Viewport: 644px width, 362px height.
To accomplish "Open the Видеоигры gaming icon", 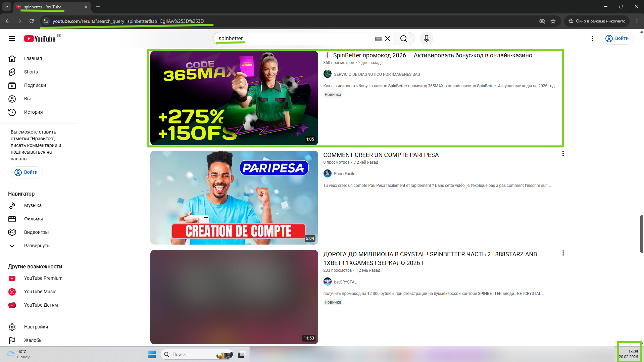I will (12, 232).
